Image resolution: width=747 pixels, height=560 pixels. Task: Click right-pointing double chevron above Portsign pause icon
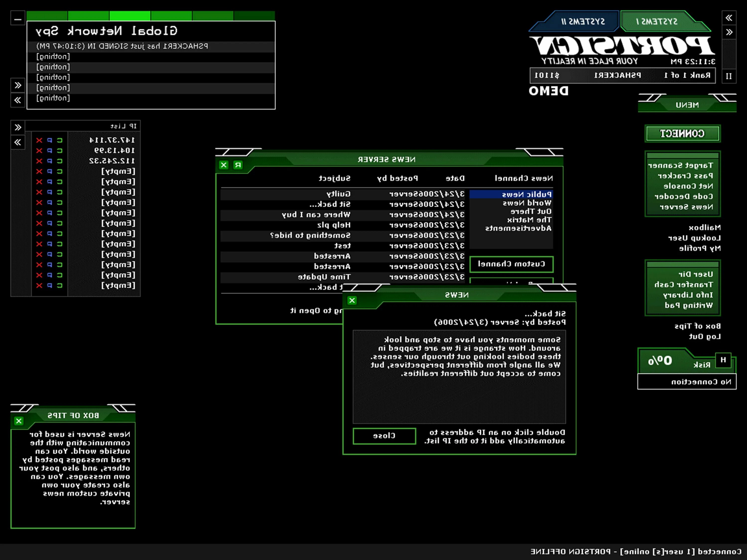[x=729, y=32]
